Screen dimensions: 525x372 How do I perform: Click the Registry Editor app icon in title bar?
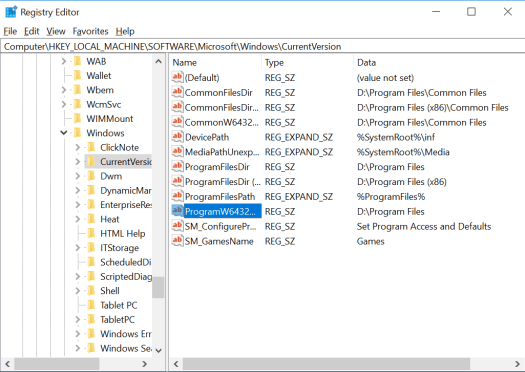[11, 12]
